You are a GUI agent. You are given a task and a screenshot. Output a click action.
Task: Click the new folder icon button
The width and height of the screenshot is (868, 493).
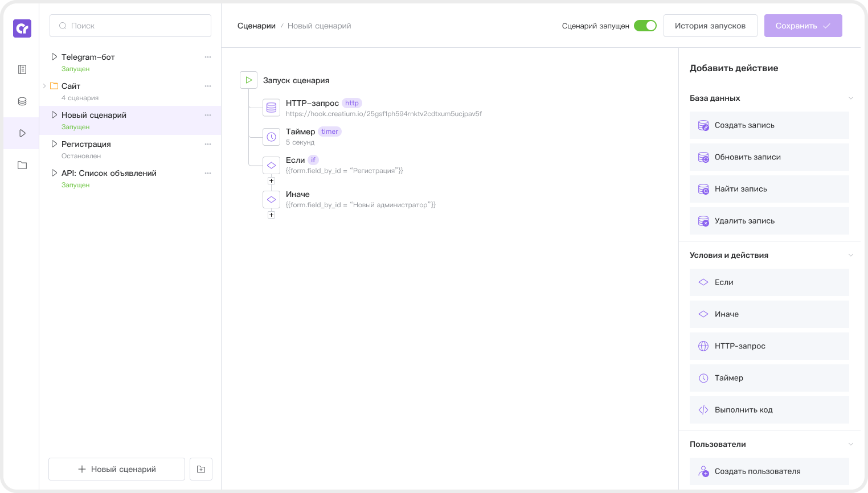(x=201, y=469)
